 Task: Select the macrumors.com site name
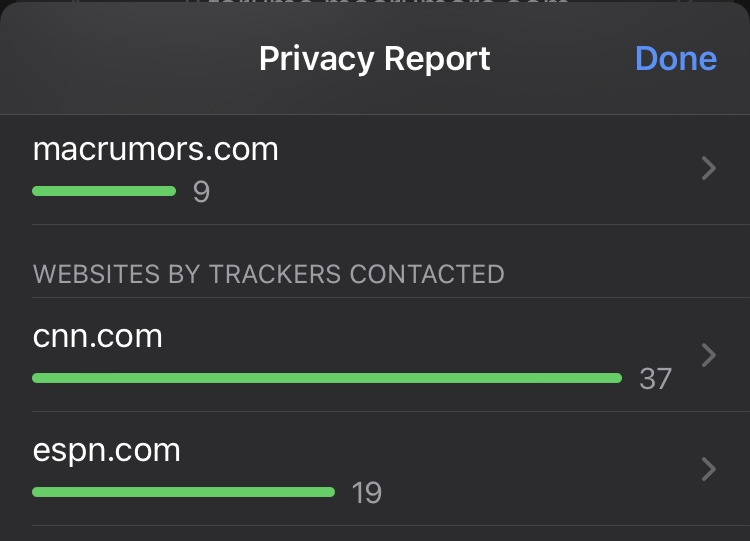155,150
